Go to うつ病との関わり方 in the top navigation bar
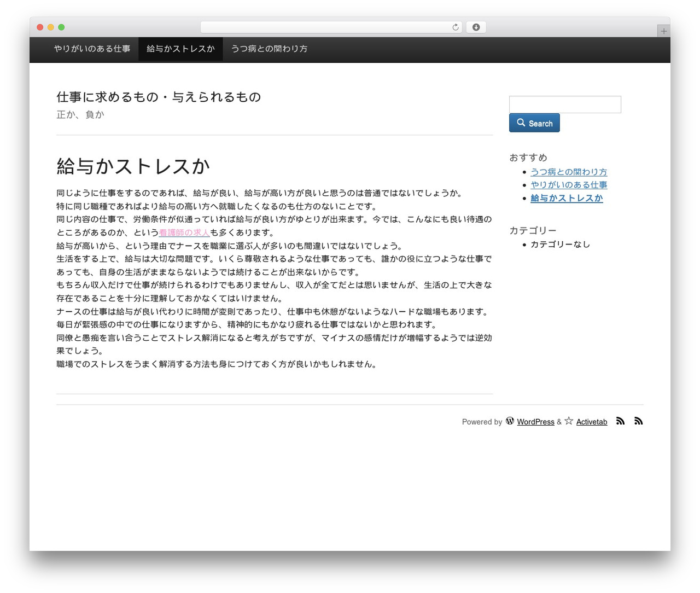Viewport: 700px width, 593px height. tap(269, 49)
